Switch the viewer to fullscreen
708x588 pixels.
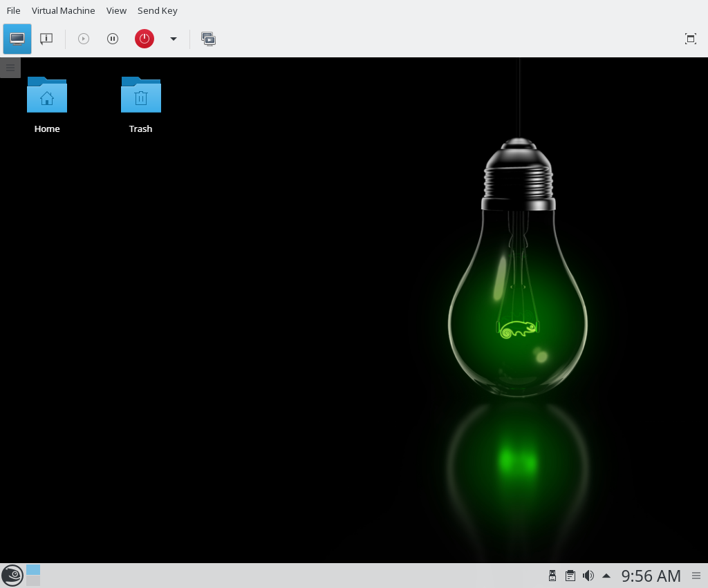pos(691,39)
